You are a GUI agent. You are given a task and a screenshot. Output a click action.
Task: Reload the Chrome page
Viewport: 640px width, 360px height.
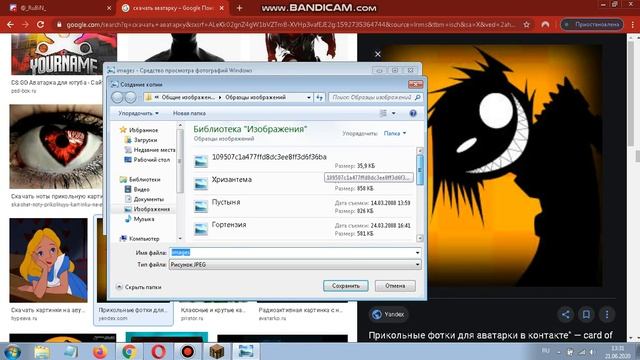(x=40, y=25)
